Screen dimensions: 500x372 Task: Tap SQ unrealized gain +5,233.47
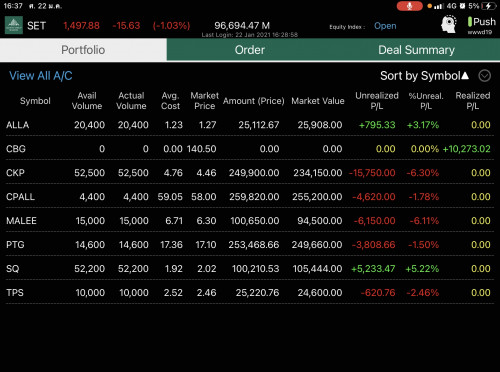(x=373, y=269)
